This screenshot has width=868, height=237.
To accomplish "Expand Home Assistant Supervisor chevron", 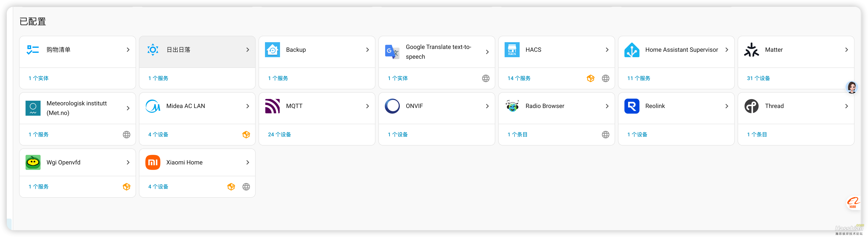I will pos(727,50).
